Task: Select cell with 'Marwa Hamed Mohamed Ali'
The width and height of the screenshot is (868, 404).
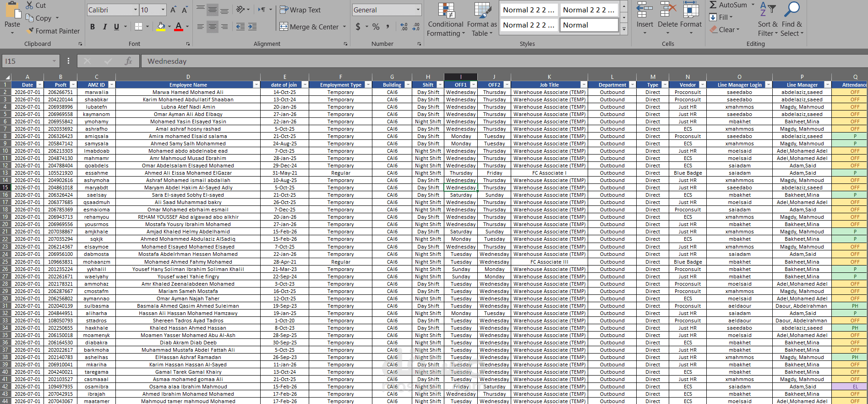Action: click(x=188, y=92)
